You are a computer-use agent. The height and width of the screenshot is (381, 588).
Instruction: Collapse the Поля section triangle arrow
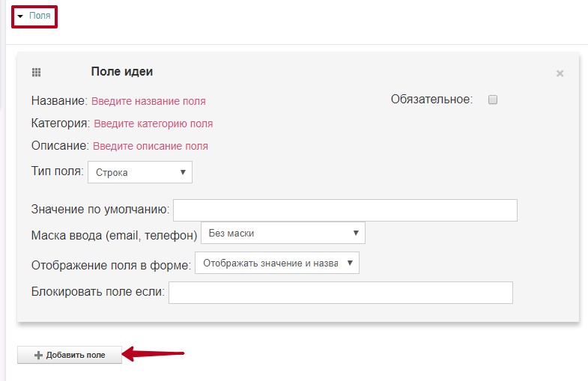coord(20,16)
